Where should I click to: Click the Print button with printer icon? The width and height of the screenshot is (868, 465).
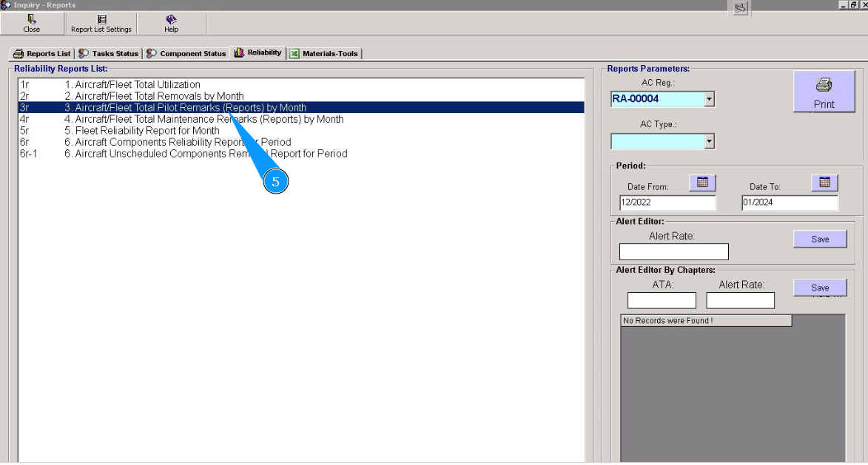[824, 92]
